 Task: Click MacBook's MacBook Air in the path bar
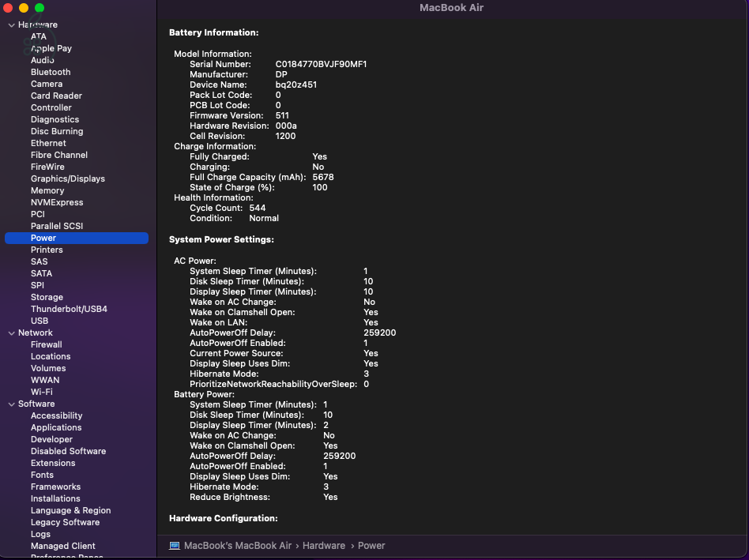pos(237,546)
